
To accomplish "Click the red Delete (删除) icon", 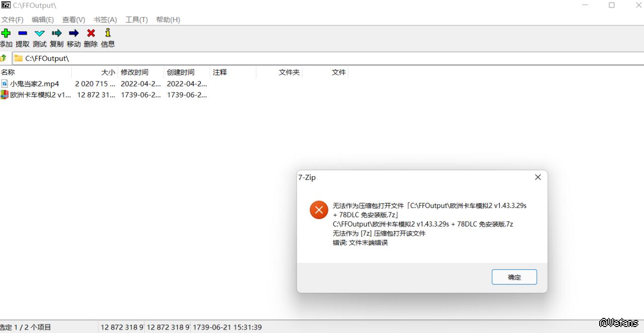I will [x=90, y=33].
